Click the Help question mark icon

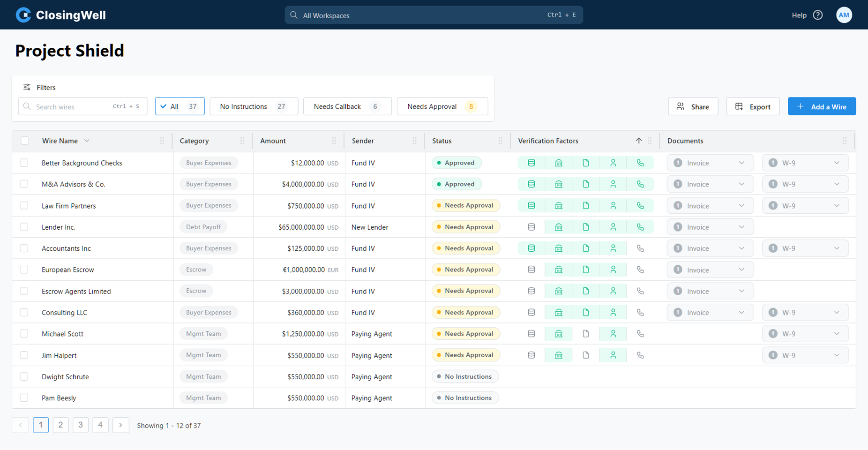pyautogui.click(x=818, y=15)
